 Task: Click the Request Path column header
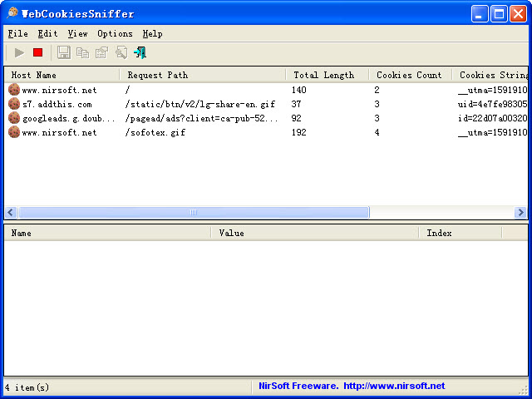(x=202, y=75)
